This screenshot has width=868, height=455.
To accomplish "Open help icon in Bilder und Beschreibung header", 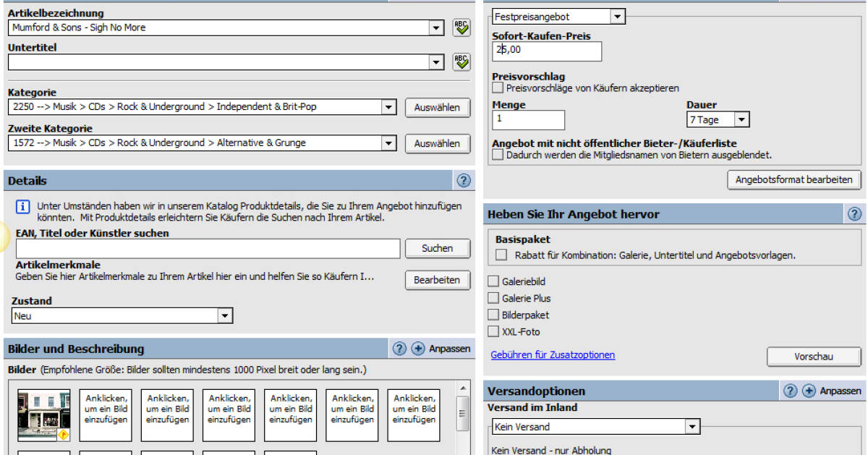I will (x=399, y=349).
